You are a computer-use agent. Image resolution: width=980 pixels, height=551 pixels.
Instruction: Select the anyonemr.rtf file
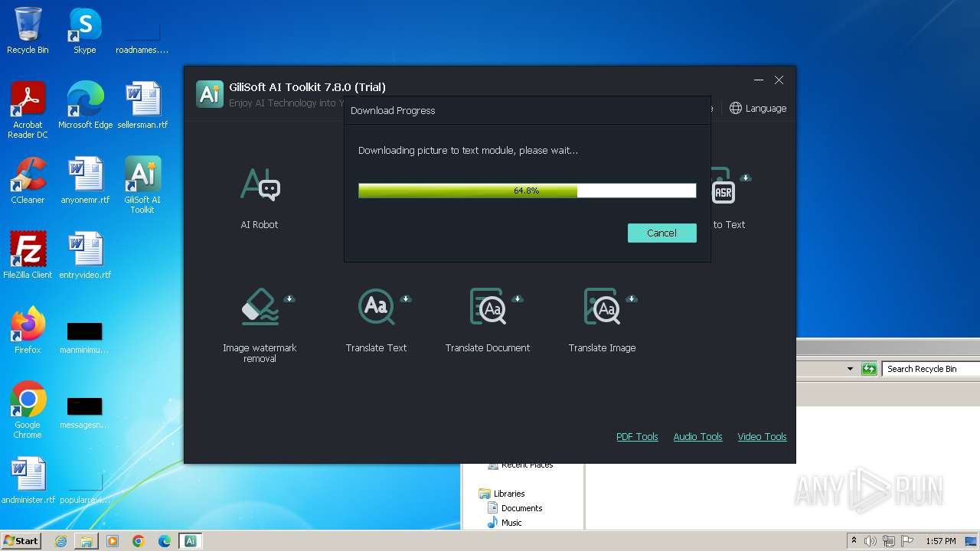(x=85, y=180)
